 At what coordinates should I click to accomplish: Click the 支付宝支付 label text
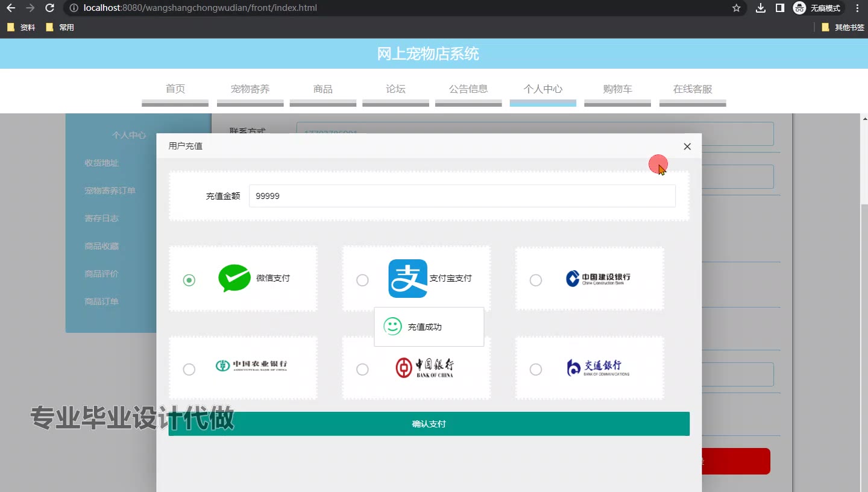coord(450,278)
